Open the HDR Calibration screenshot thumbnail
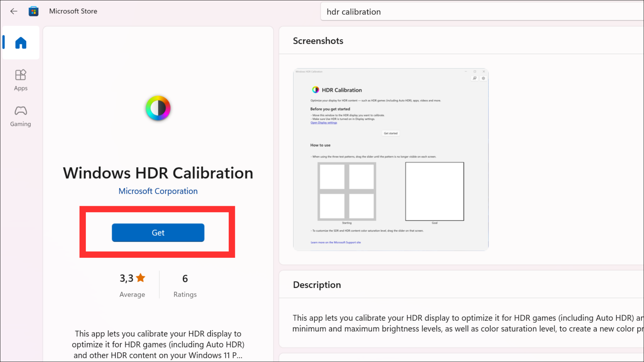Screen dimensions: 644x362 391,160
